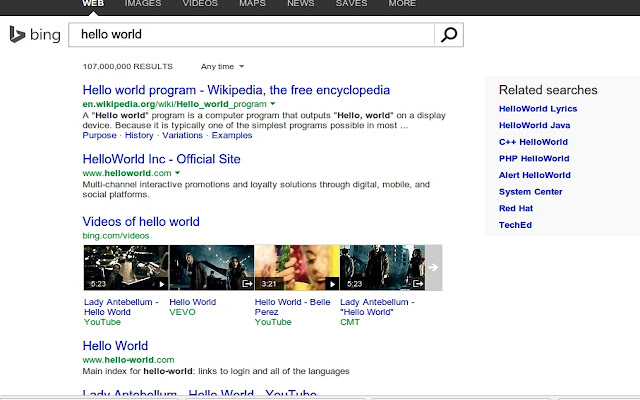This screenshot has width=640, height=400.
Task: Click the www.hello-world.com green URL
Action: 128,360
